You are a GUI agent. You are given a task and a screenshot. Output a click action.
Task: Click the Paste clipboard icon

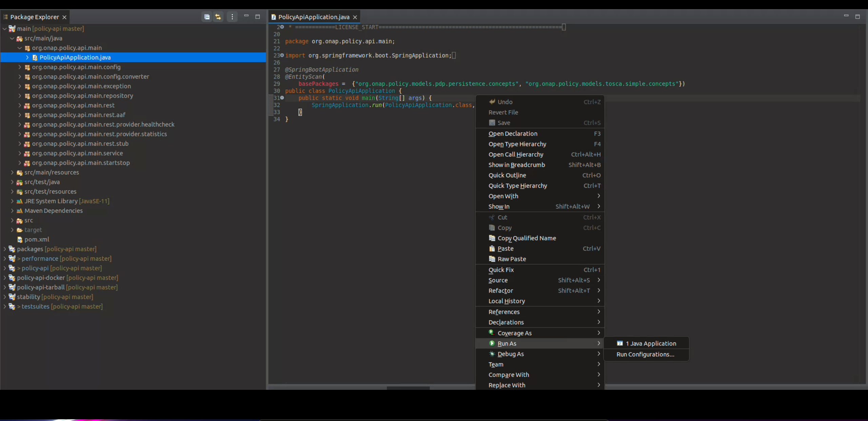point(492,248)
